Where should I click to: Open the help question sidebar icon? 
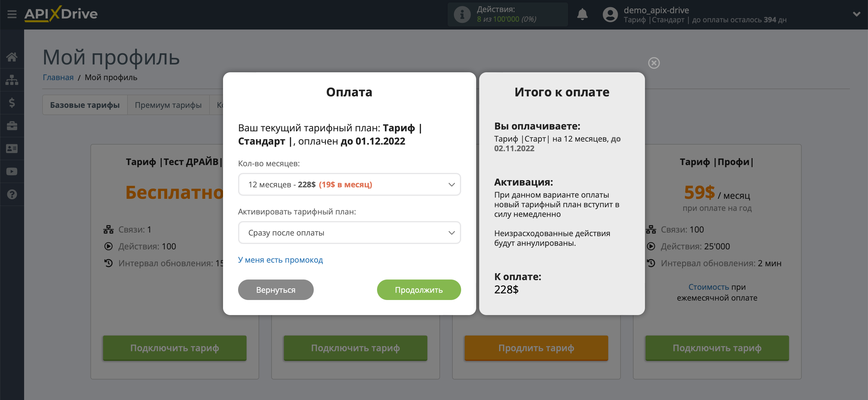pos(12,194)
